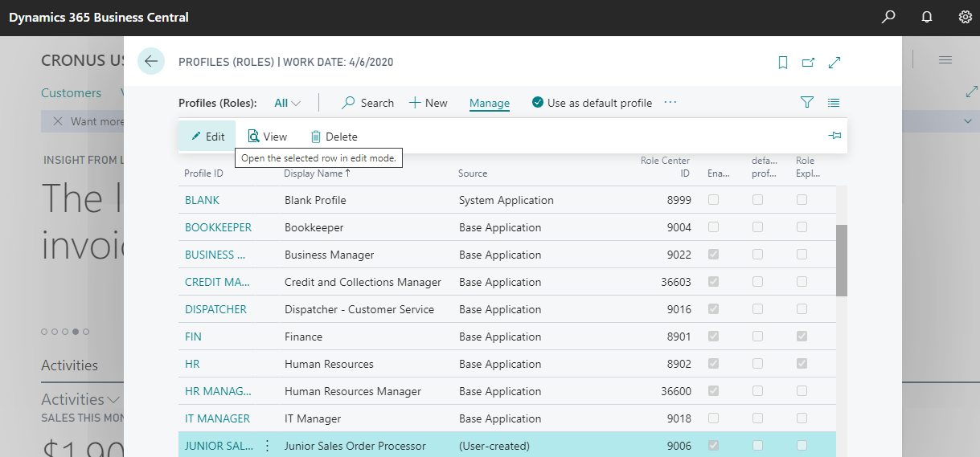Dismiss the Want more banner X

click(57, 121)
